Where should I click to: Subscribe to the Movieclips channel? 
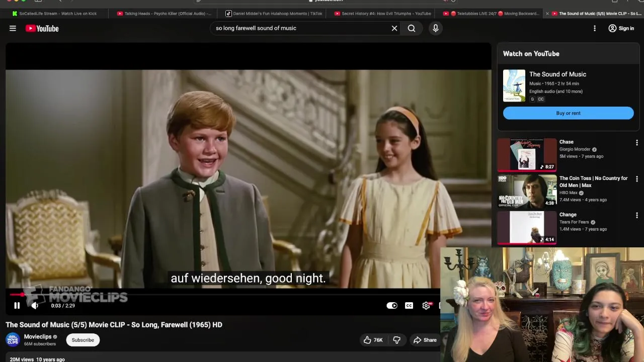pos(83,340)
